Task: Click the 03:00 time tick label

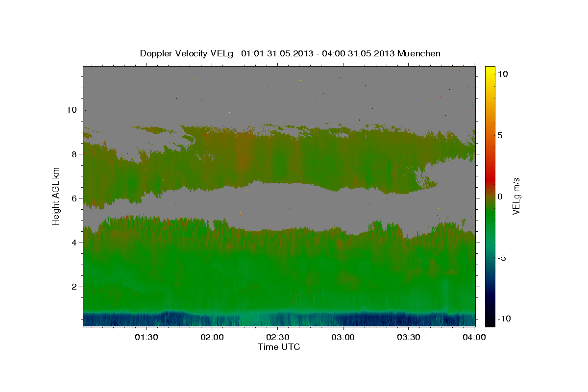Action: tap(343, 337)
